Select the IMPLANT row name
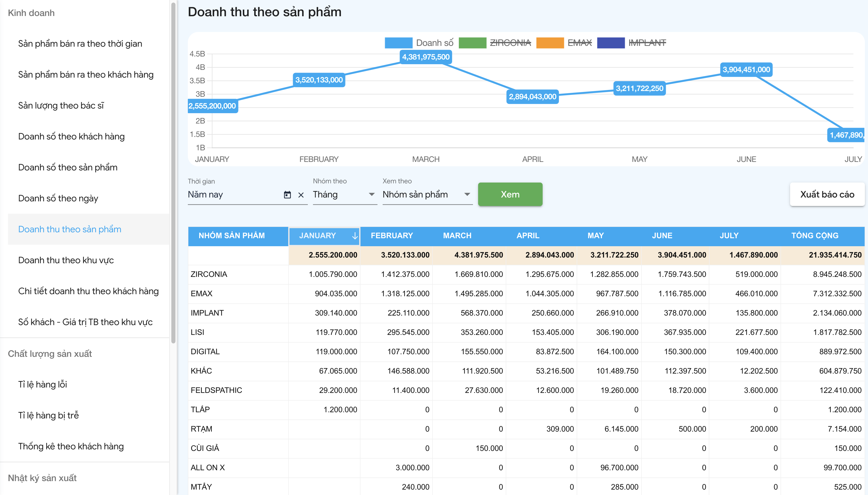 click(207, 313)
